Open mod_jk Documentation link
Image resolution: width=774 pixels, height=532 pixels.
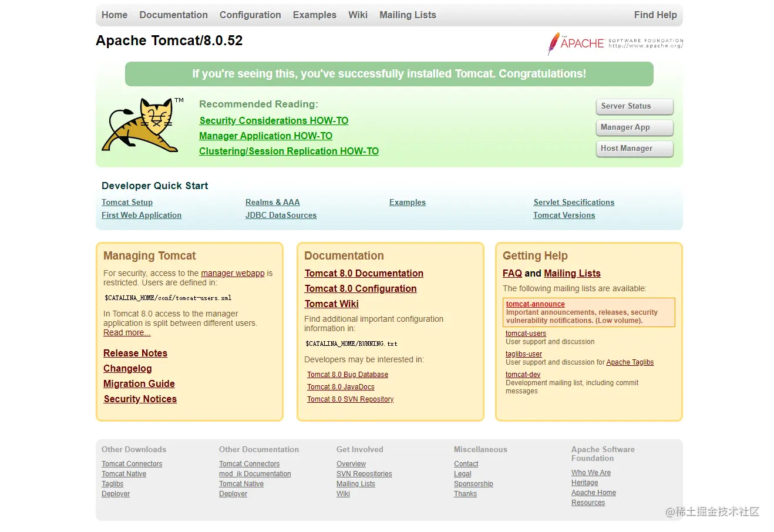point(255,474)
